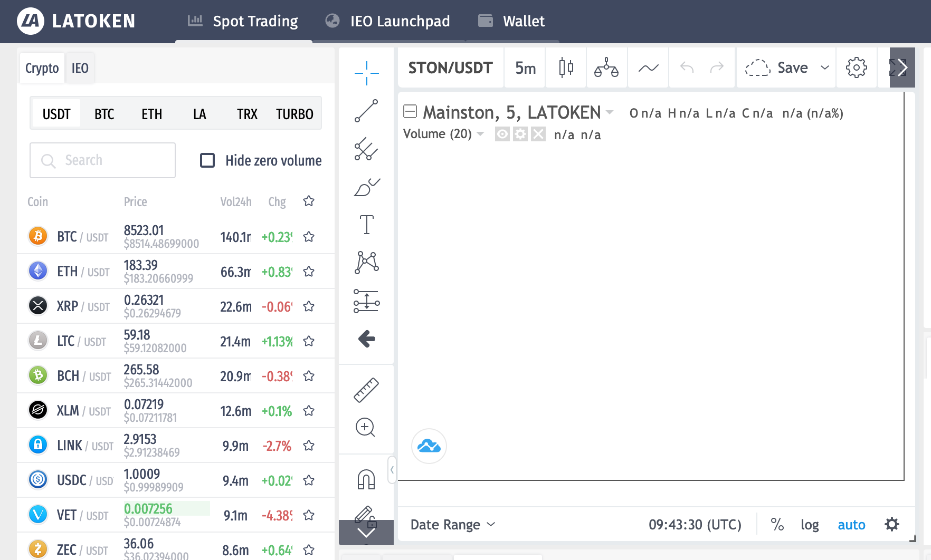Image resolution: width=931 pixels, height=560 pixels.
Task: Open chart settings gear in top toolbar
Action: click(856, 67)
